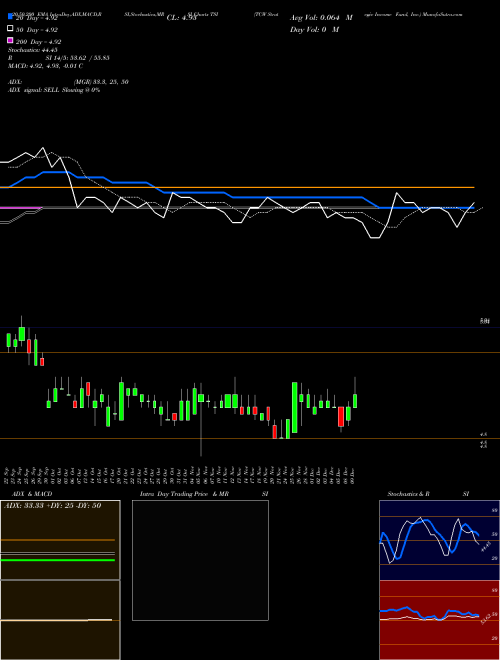Click the blue 20 Day legend swatch

coord(10,16)
